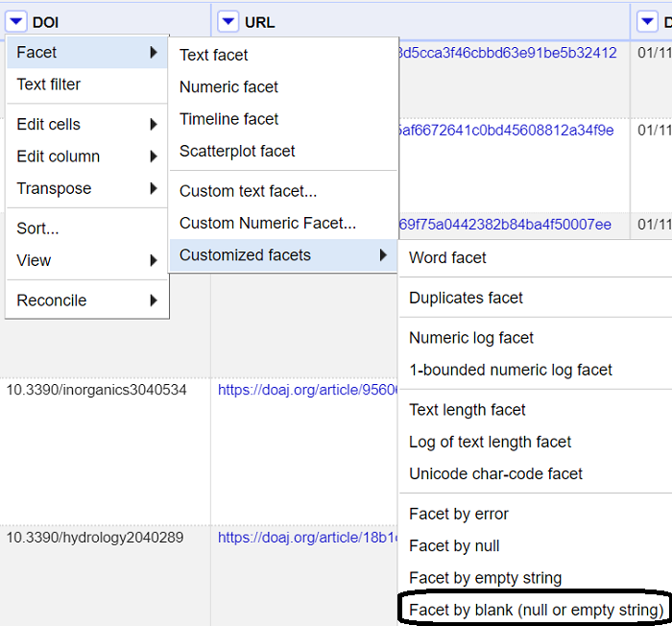
Task: Select Text length facet option
Action: click(x=468, y=410)
